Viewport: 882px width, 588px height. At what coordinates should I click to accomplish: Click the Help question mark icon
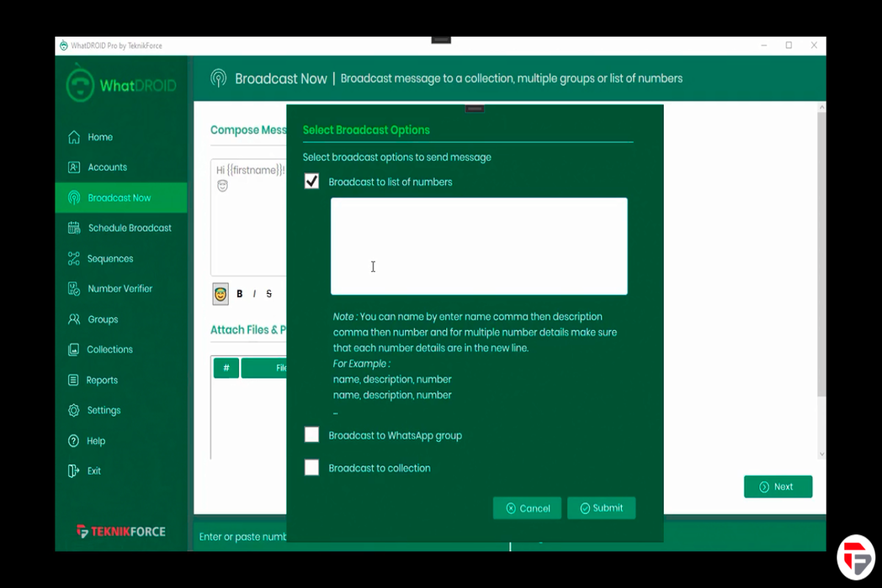point(73,441)
